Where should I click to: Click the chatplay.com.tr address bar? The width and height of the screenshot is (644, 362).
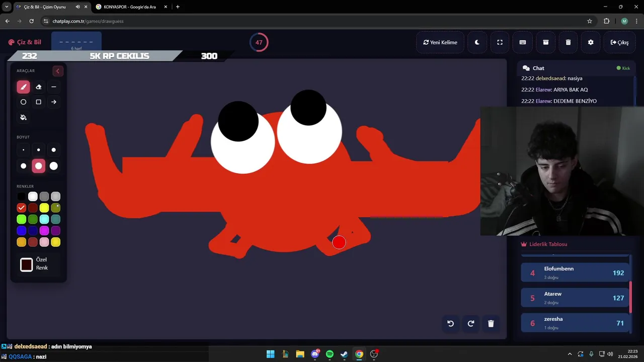point(312,21)
